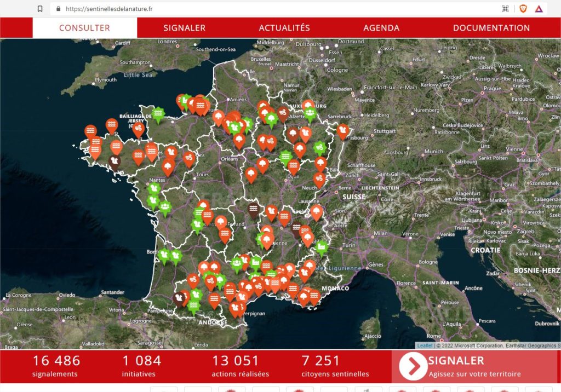Follow the Leaflet attribution link
Image resolution: width=561 pixels, height=392 pixels.
(x=424, y=345)
